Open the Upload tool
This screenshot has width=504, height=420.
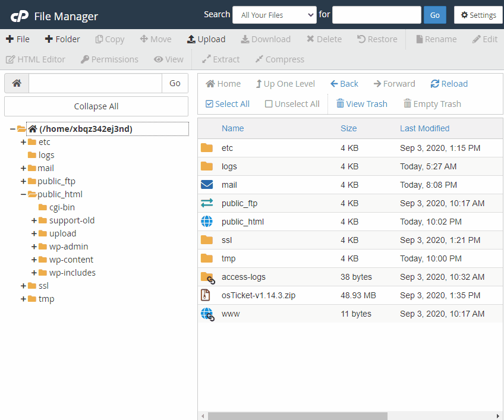click(206, 39)
